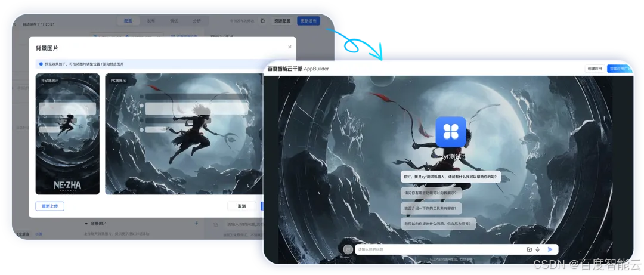Click the microphone icon in chat input
Image resolution: width=644 pixels, height=275 pixels.
pos(538,249)
